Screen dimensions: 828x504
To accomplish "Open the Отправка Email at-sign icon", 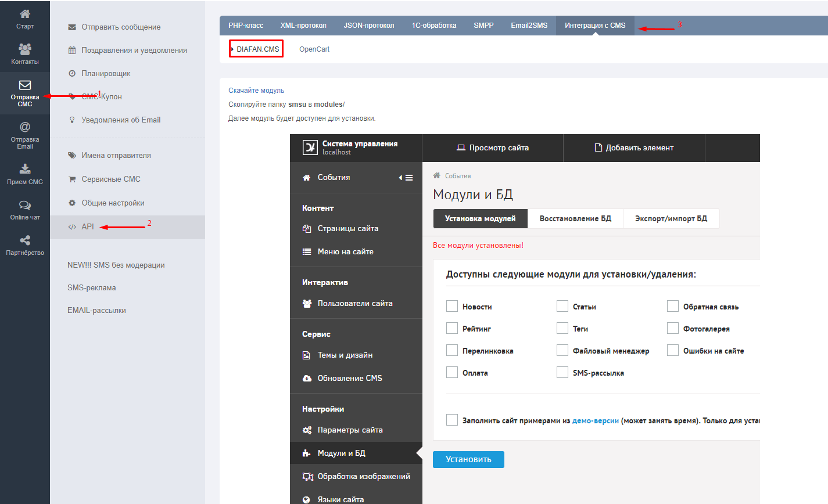I will click(x=25, y=127).
